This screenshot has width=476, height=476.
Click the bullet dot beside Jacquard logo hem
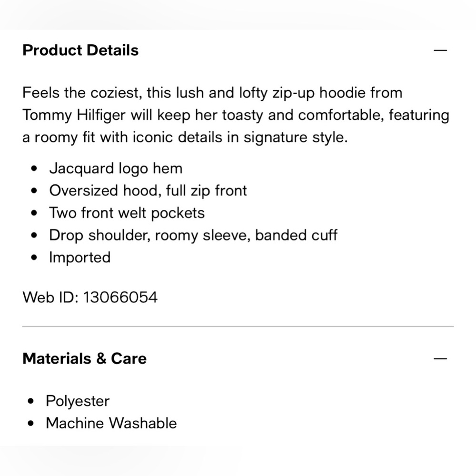coord(34,169)
